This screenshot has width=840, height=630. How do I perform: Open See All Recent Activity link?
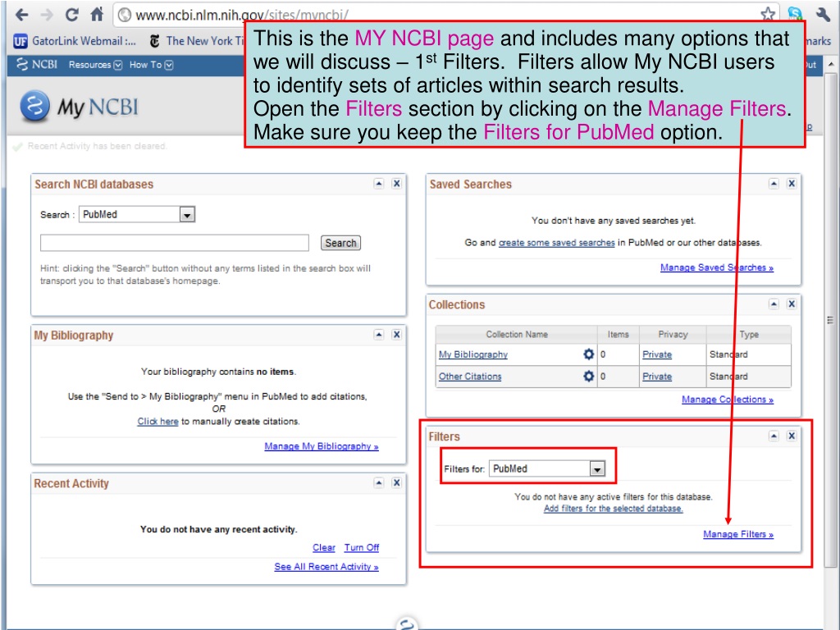326,567
